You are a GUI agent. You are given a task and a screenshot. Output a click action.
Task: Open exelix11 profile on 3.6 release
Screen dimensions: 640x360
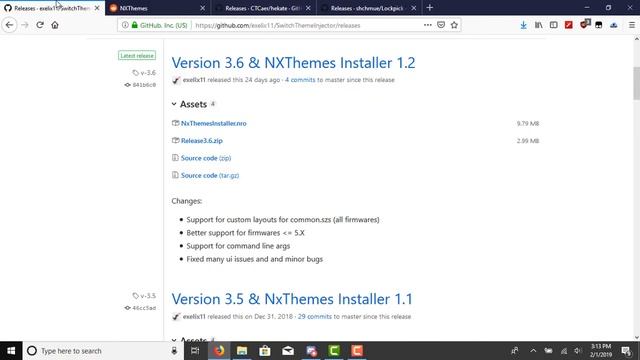point(194,80)
